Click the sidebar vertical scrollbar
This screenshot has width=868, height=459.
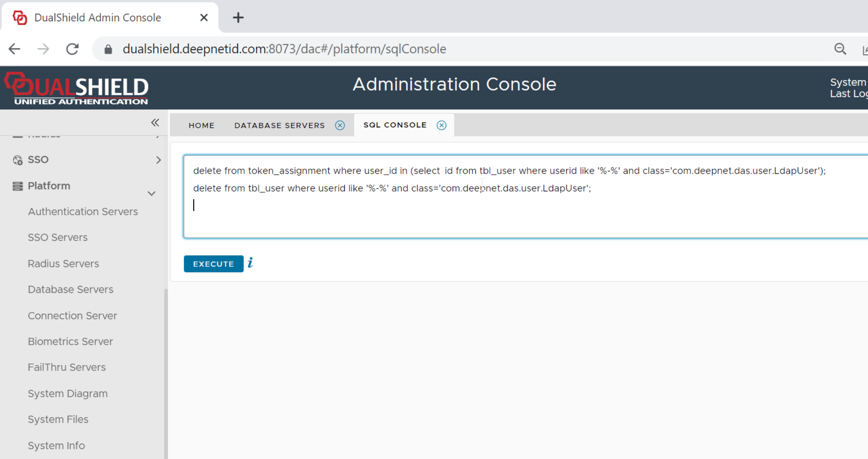[166, 373]
